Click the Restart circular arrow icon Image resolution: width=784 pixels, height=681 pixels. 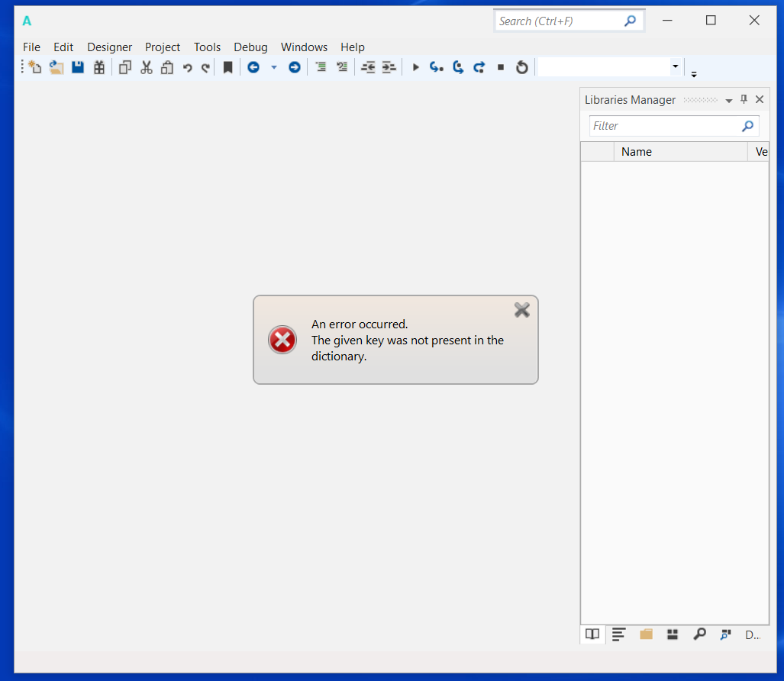pos(521,67)
